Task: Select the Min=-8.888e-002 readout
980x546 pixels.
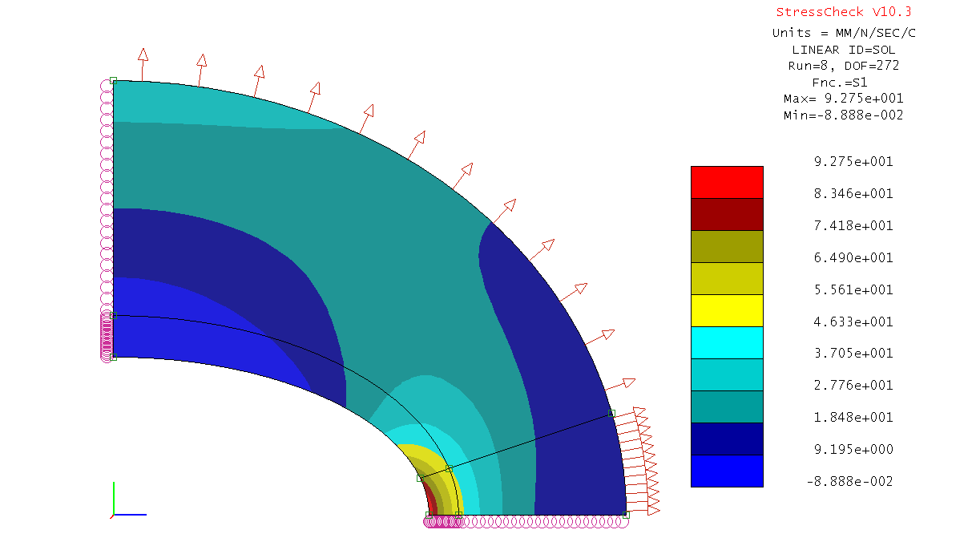Action: point(843,115)
